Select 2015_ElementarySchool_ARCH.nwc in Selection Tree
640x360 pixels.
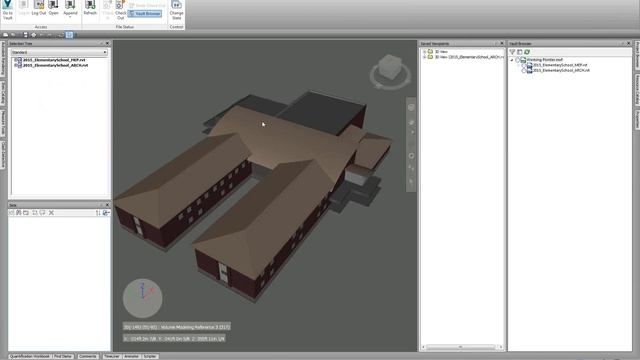pyautogui.click(x=55, y=65)
